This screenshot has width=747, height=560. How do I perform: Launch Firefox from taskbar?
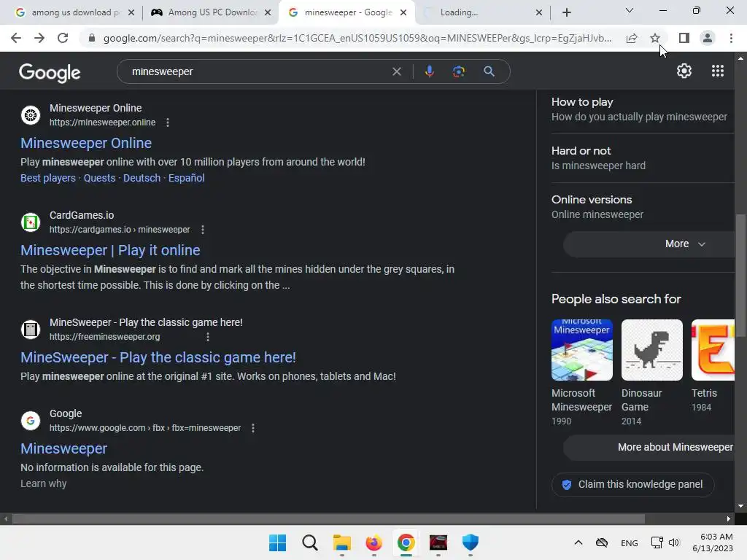[x=374, y=542]
